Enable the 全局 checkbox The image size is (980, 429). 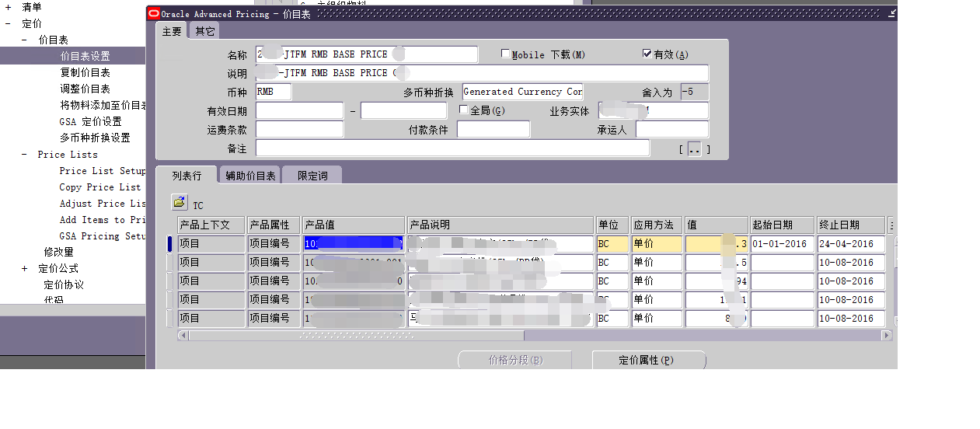464,110
